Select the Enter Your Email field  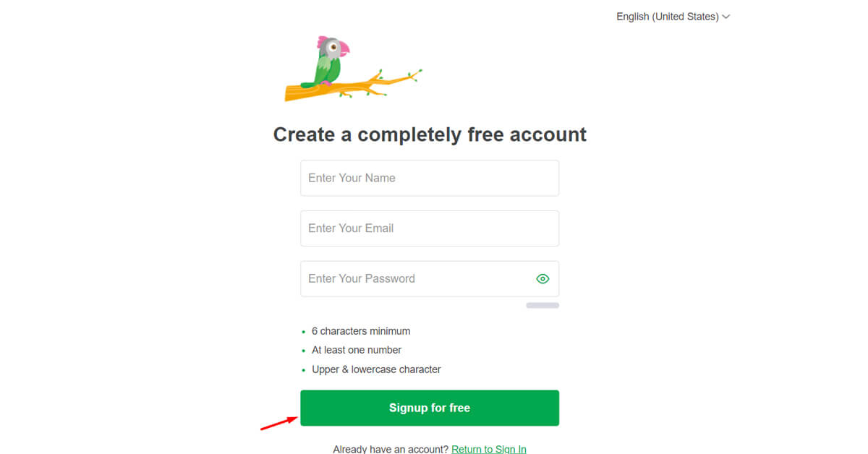click(430, 228)
